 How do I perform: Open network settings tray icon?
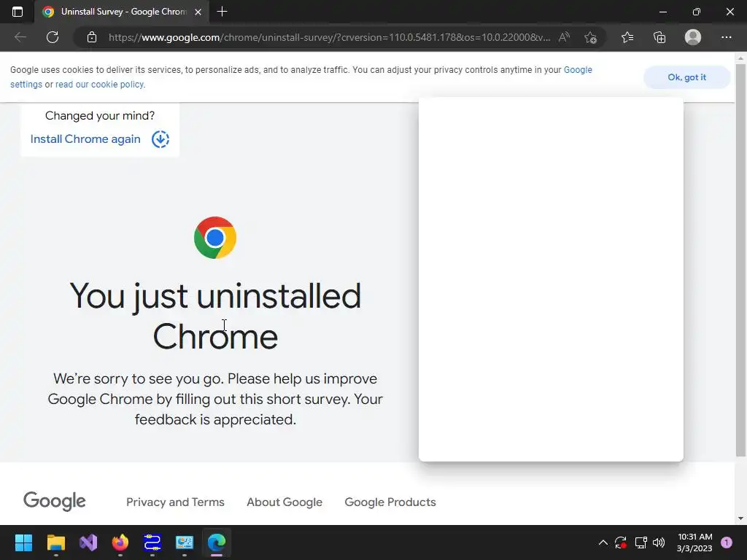tap(640, 542)
